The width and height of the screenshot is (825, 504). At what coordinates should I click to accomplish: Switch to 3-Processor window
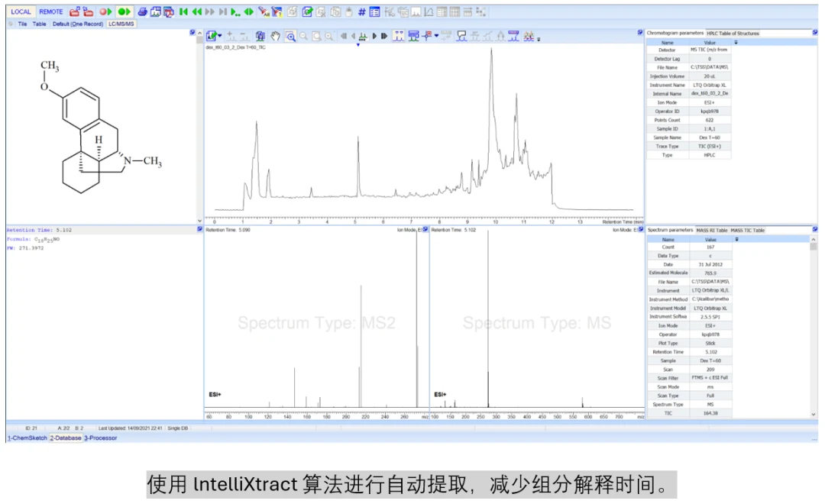101,438
